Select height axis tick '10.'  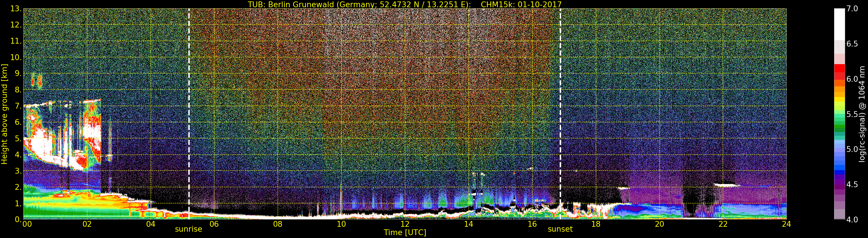pyautogui.click(x=16, y=57)
